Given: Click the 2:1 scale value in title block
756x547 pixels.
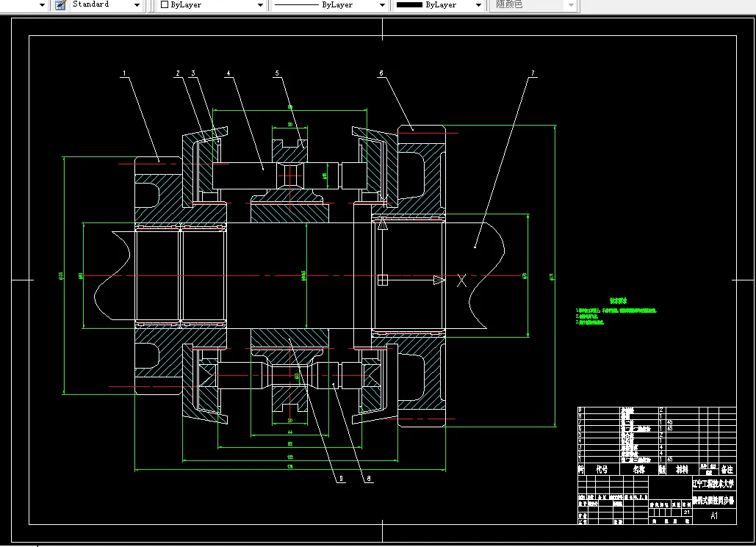Looking at the screenshot, I should click(x=686, y=512).
